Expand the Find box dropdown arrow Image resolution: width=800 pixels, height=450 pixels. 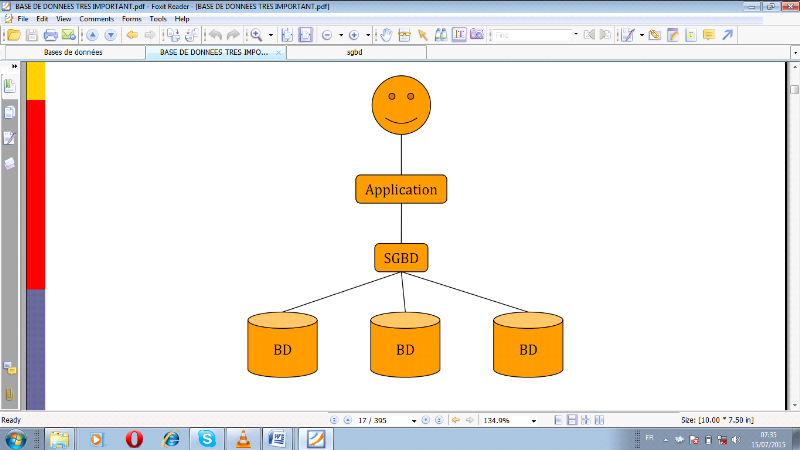click(x=577, y=35)
